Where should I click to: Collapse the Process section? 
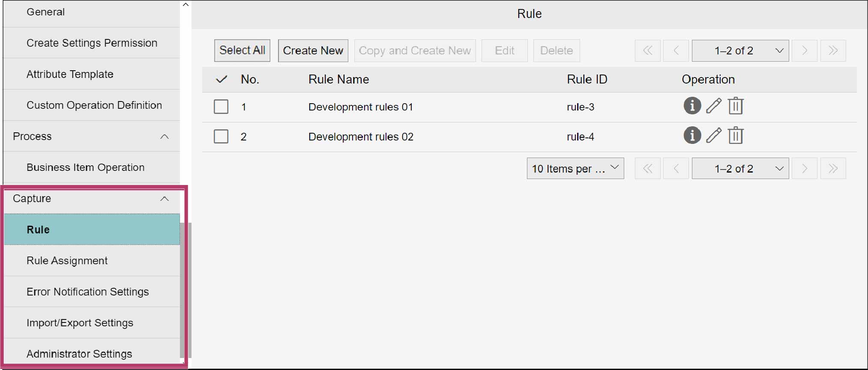[165, 137]
